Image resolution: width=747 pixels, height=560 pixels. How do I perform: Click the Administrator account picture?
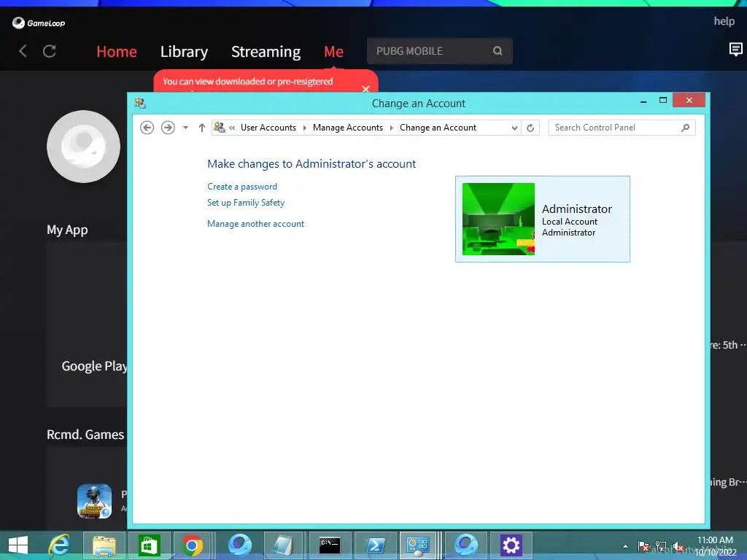click(498, 219)
